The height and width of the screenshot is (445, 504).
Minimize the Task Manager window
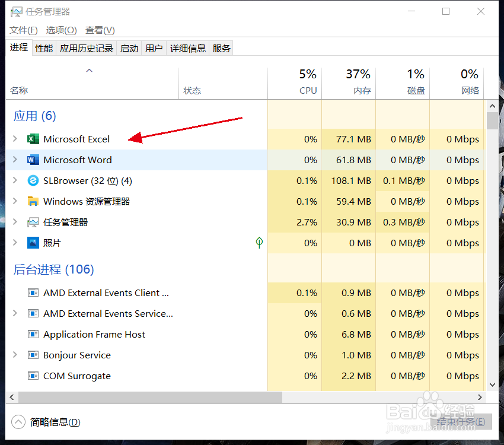pyautogui.click(x=412, y=12)
